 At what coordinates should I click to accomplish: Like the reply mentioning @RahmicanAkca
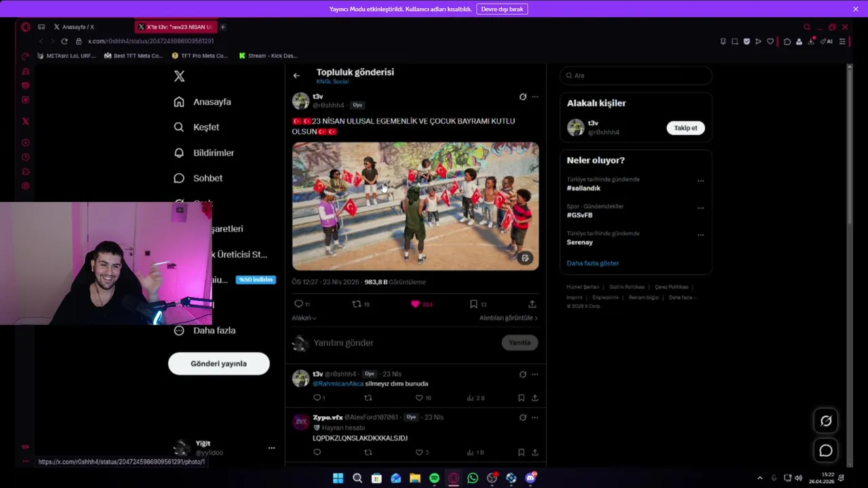pyautogui.click(x=419, y=398)
